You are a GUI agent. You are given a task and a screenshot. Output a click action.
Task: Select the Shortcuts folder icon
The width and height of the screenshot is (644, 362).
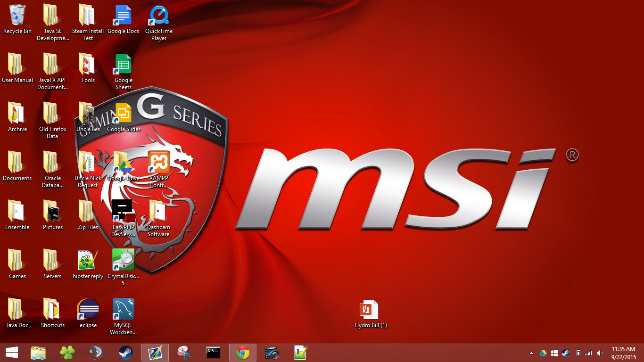(53, 314)
